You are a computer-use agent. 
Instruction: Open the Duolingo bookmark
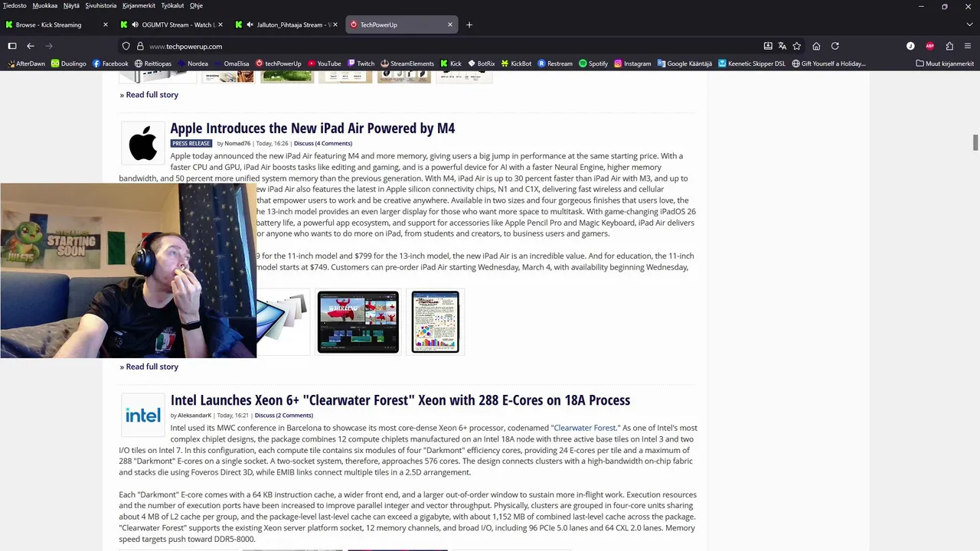coord(69,64)
